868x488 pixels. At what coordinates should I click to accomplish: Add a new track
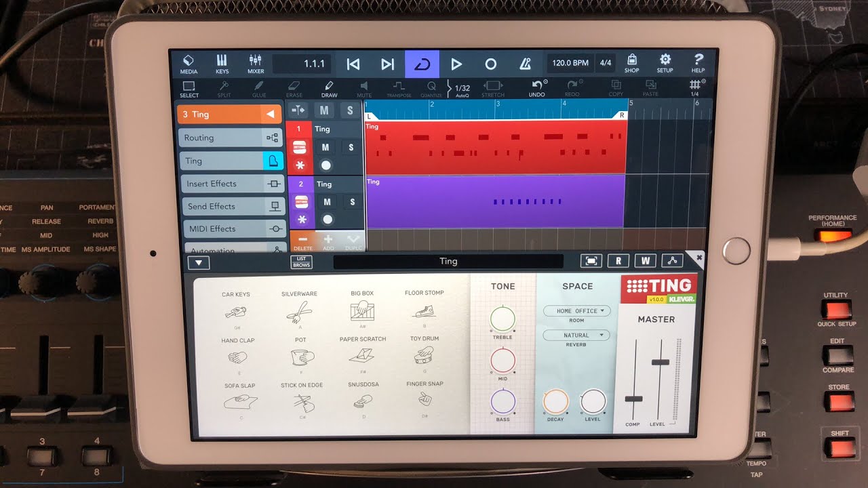(328, 242)
